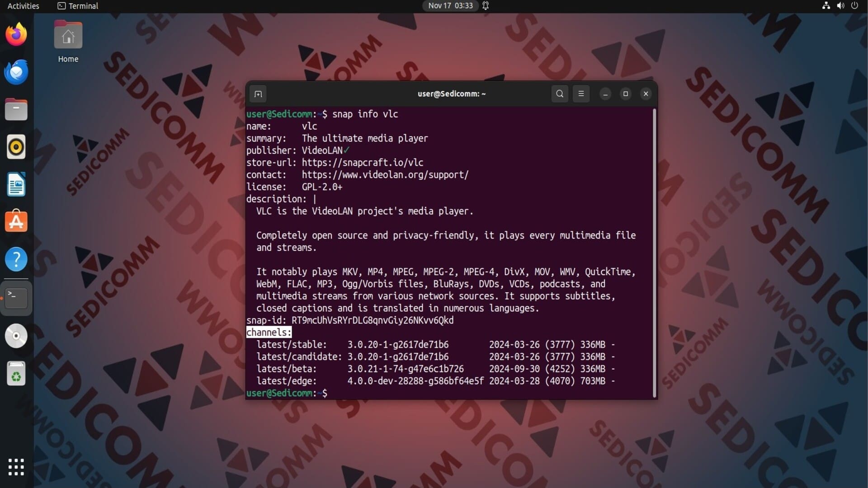The width and height of the screenshot is (868, 488).
Task: Open a new tab in the terminal
Action: (258, 94)
